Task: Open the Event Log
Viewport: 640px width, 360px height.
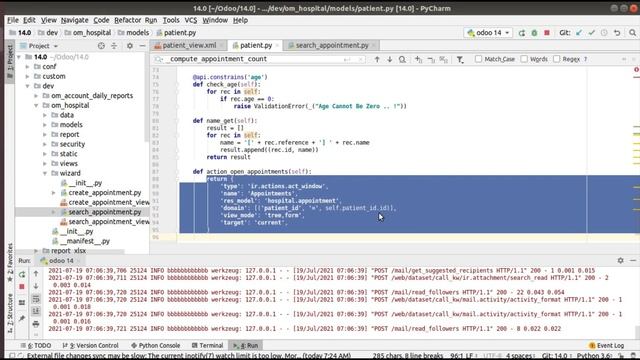Action: pos(607,345)
